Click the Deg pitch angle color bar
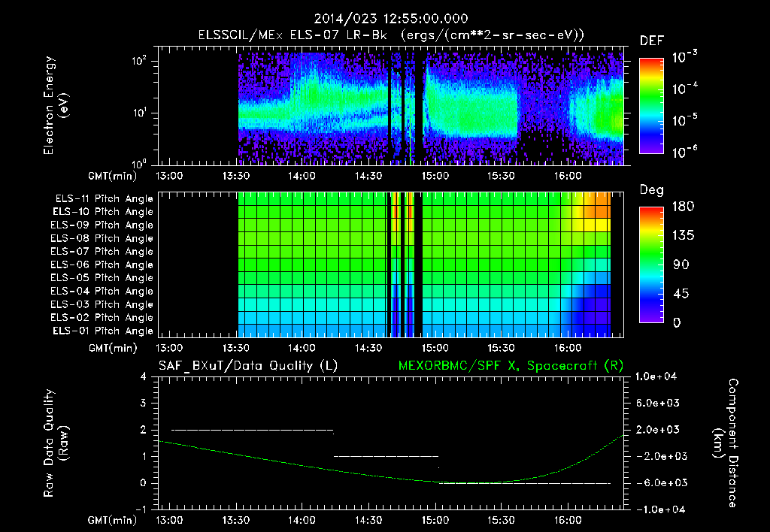The image size is (770, 532). [x=651, y=264]
